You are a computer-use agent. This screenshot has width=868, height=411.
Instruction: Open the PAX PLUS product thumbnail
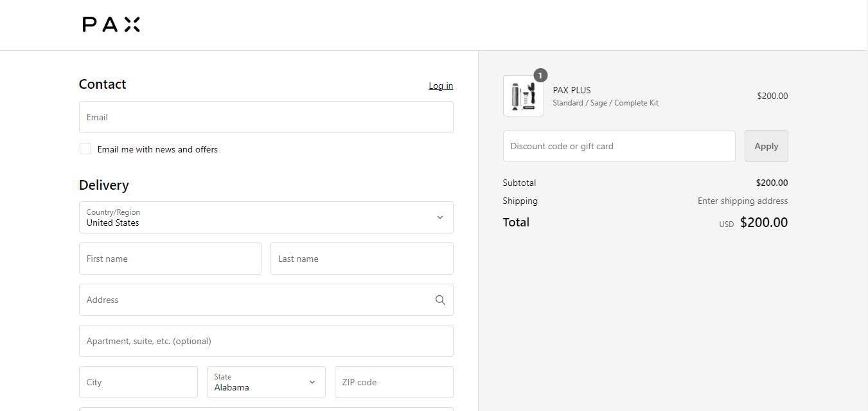click(524, 96)
